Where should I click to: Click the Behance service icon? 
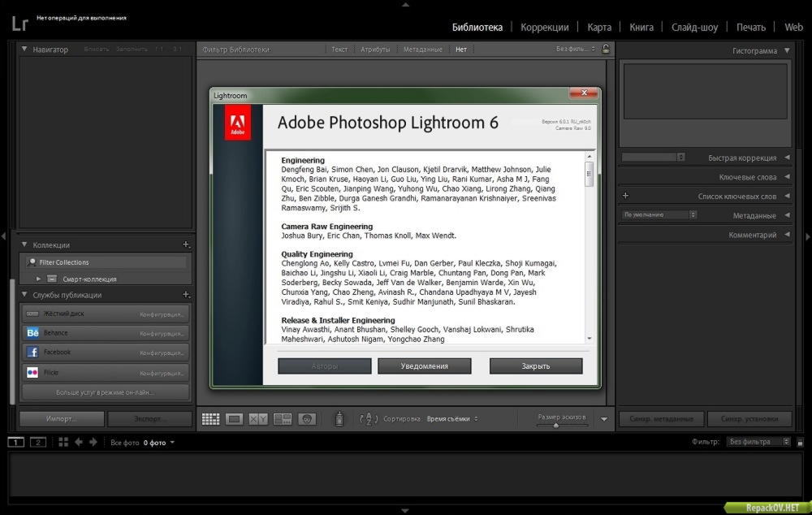32,332
